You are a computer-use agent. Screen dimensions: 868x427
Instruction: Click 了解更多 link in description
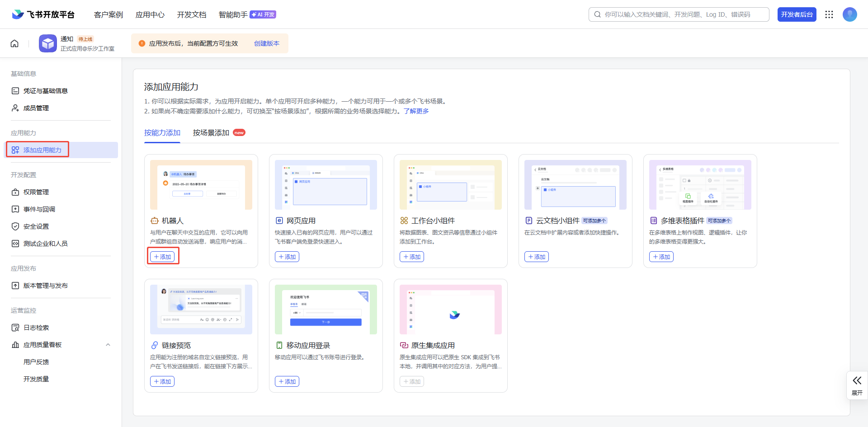pos(416,111)
